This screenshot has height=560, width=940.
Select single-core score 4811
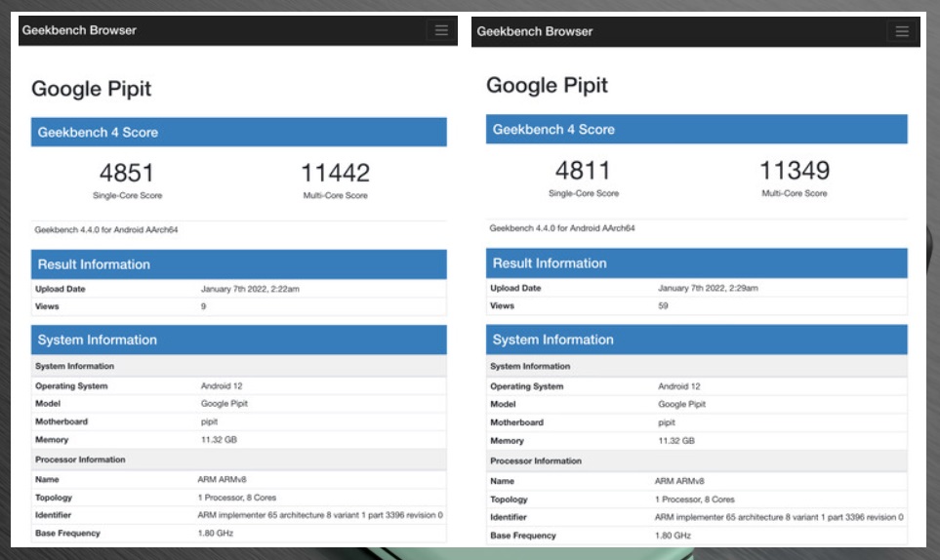[583, 171]
